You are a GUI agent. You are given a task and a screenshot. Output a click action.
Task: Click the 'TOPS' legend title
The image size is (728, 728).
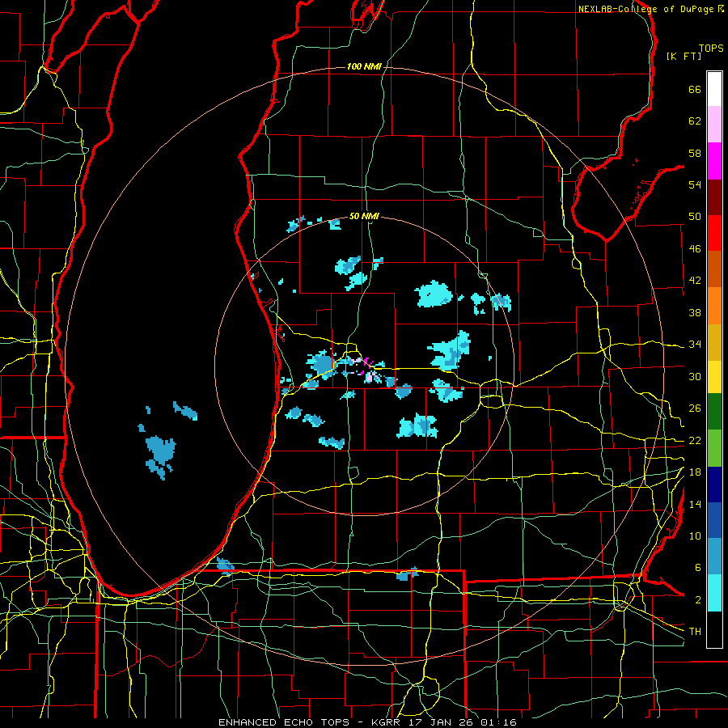[x=711, y=49]
